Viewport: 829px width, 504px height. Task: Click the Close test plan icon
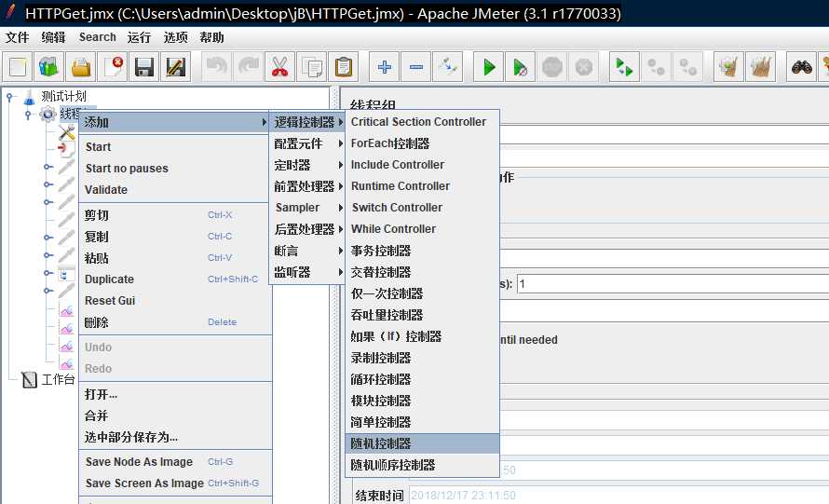112,67
